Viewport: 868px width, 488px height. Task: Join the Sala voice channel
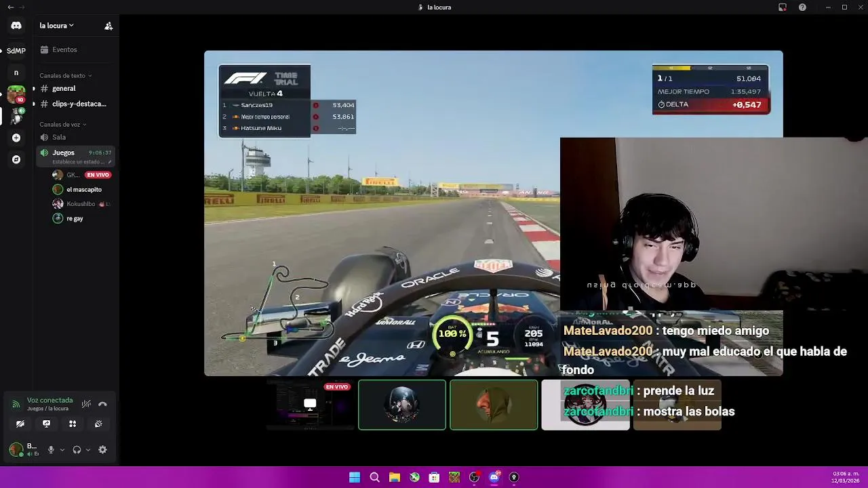(75, 137)
